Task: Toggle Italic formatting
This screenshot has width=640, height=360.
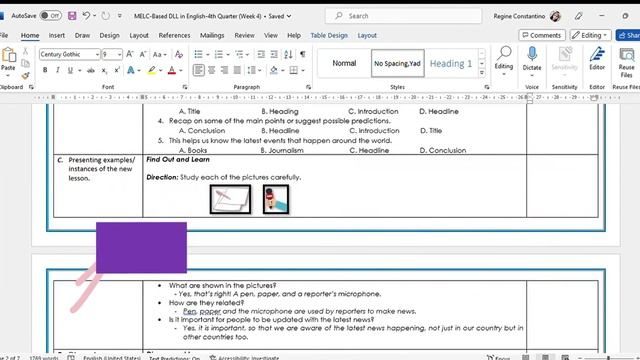Action: pos(58,70)
